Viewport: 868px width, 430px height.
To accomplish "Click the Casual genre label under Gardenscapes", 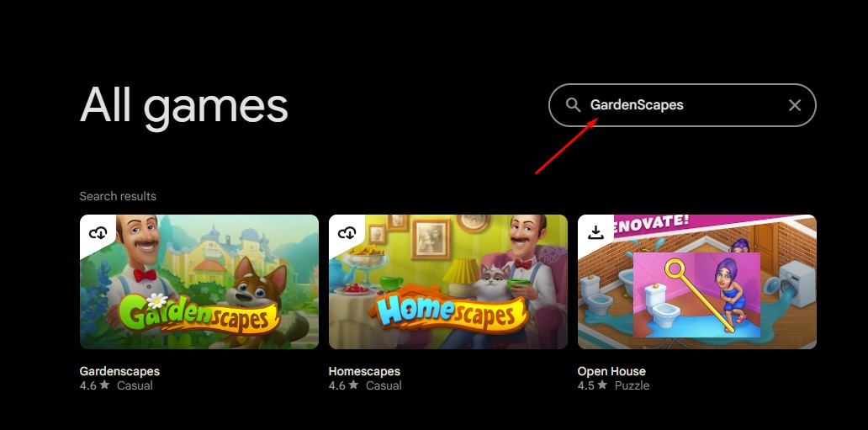I will pos(135,385).
